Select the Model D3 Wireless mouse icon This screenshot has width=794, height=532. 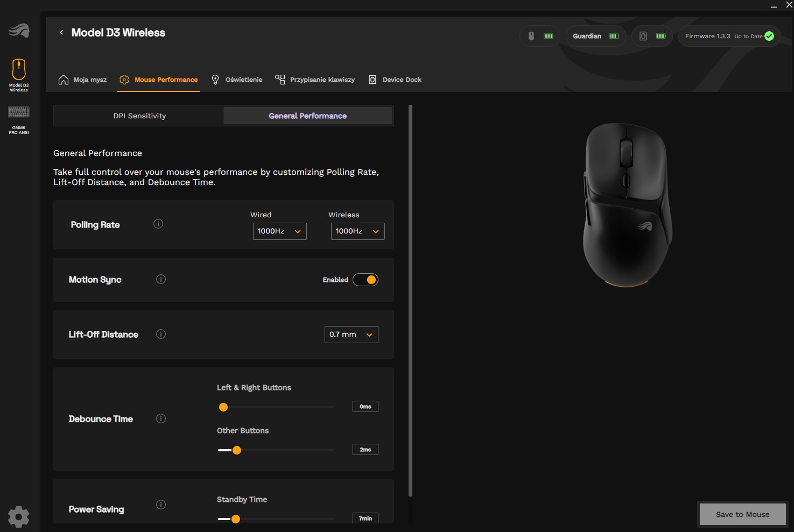tap(19, 74)
